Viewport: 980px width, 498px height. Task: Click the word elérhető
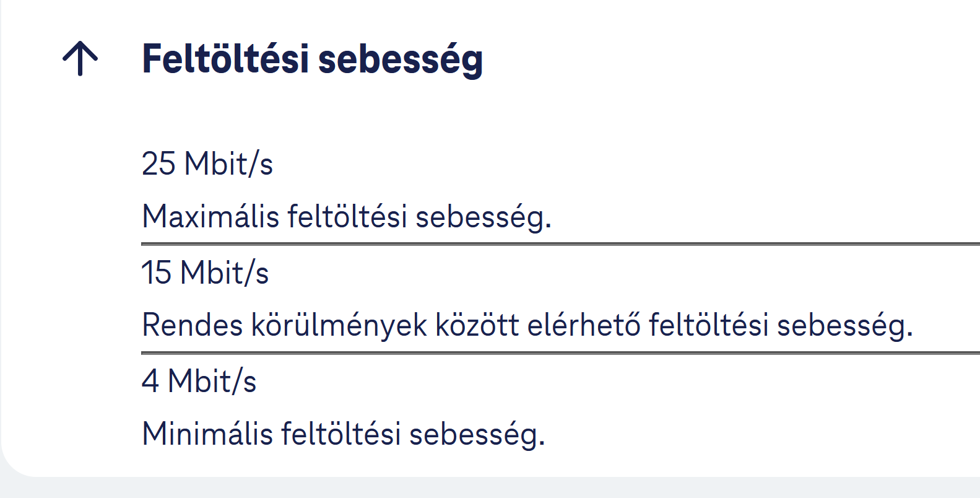pos(584,325)
